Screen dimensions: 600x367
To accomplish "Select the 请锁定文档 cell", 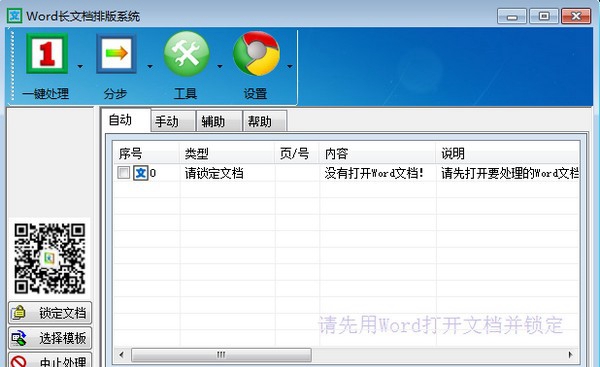I will click(x=227, y=173).
